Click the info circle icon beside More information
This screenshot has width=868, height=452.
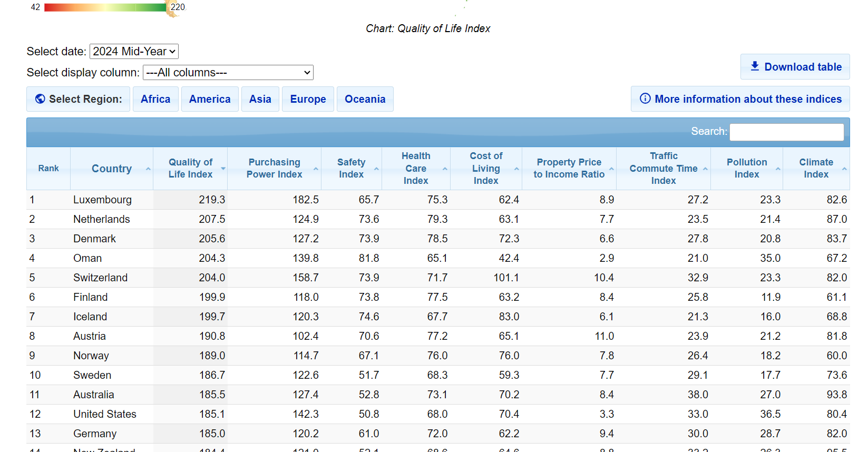[645, 99]
